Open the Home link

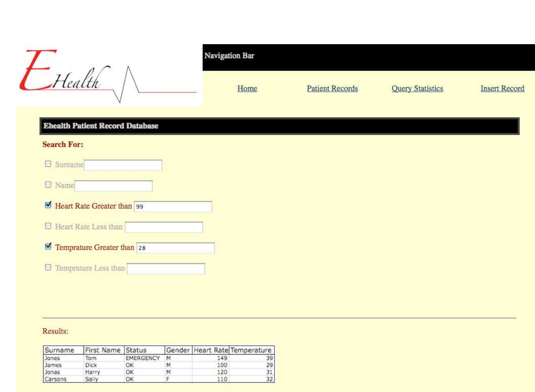247,89
